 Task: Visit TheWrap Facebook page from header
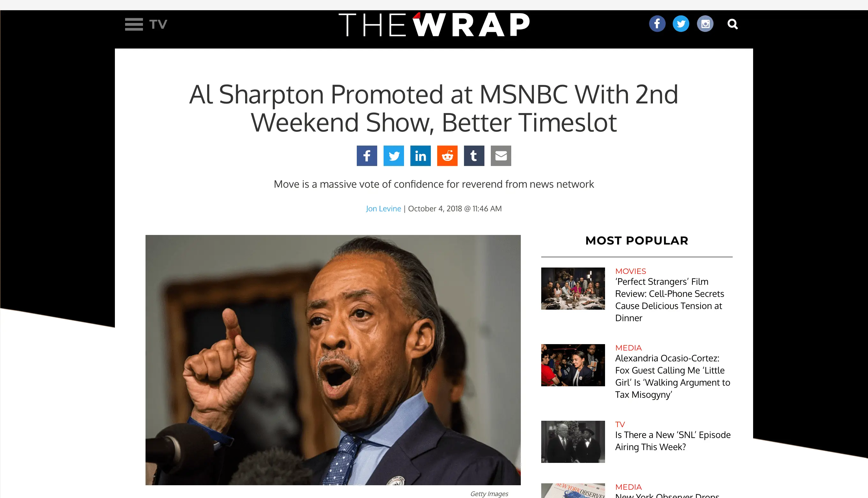[657, 24]
